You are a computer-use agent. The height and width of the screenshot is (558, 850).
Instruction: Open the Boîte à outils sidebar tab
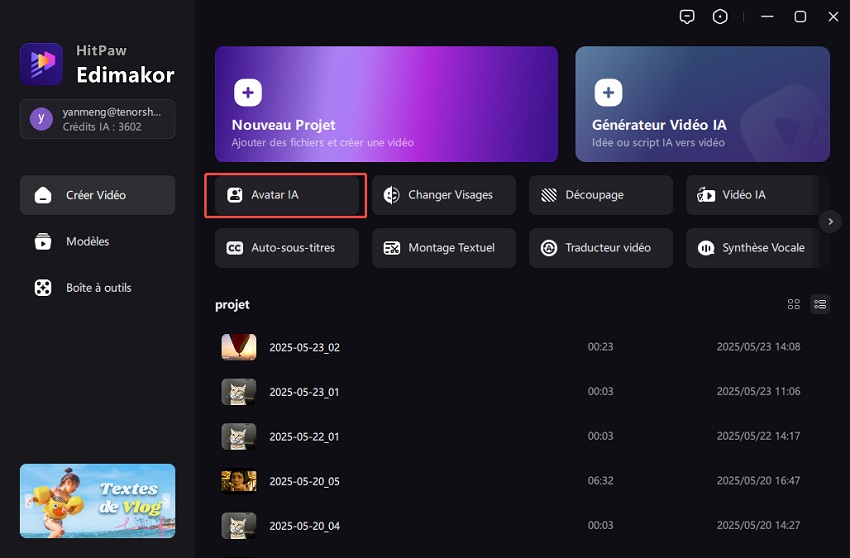[x=98, y=288]
